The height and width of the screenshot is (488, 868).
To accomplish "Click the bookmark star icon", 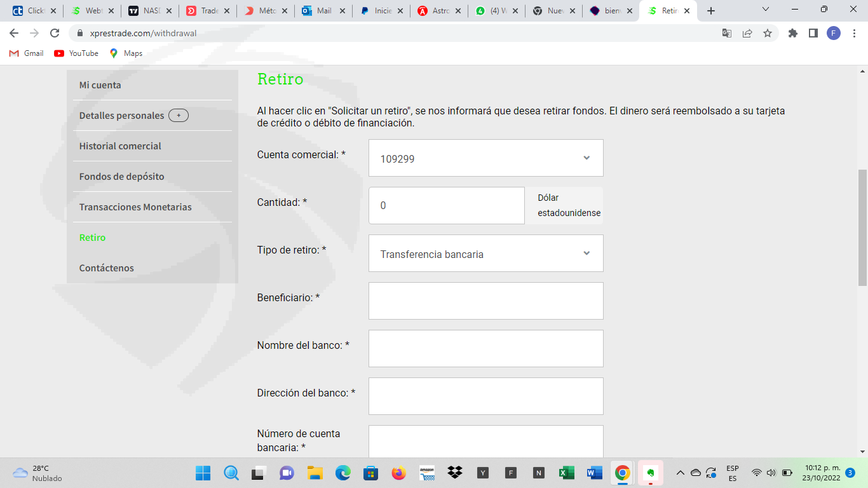I will (768, 33).
